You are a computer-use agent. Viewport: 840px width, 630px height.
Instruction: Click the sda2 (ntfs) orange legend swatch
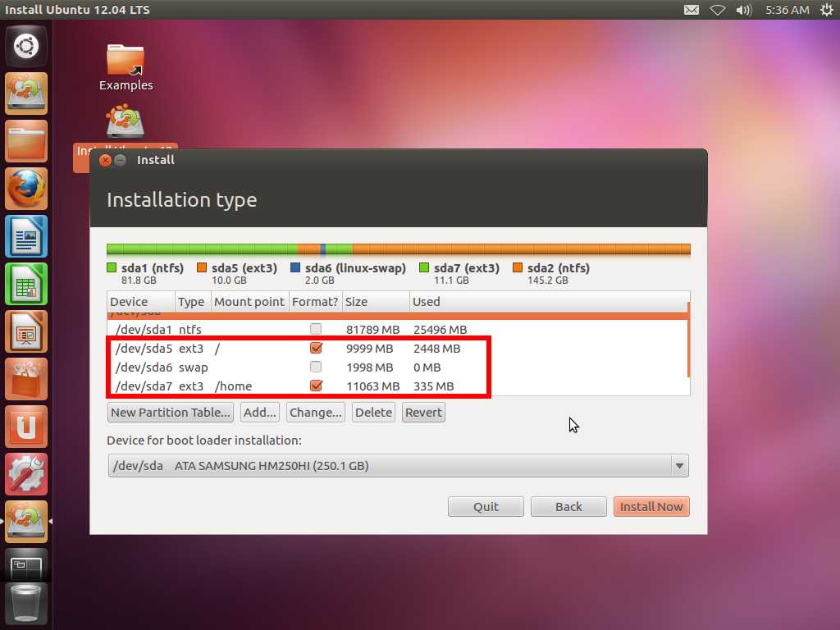(x=518, y=267)
